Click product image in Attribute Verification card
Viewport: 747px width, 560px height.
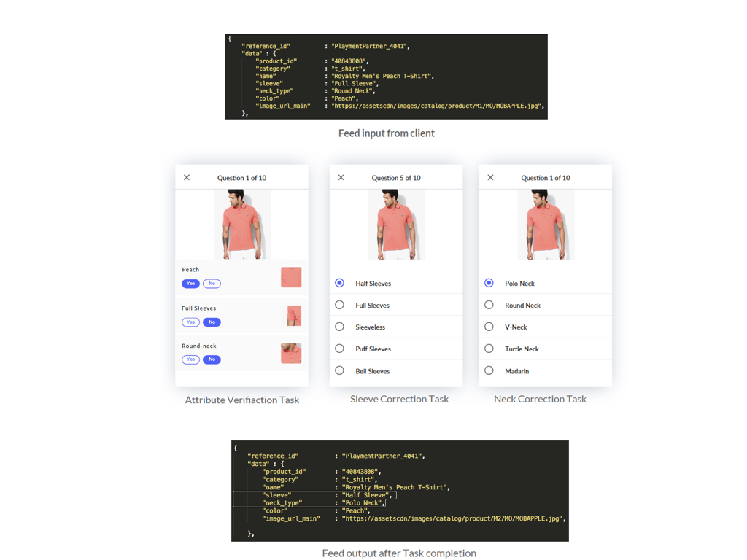(x=242, y=225)
